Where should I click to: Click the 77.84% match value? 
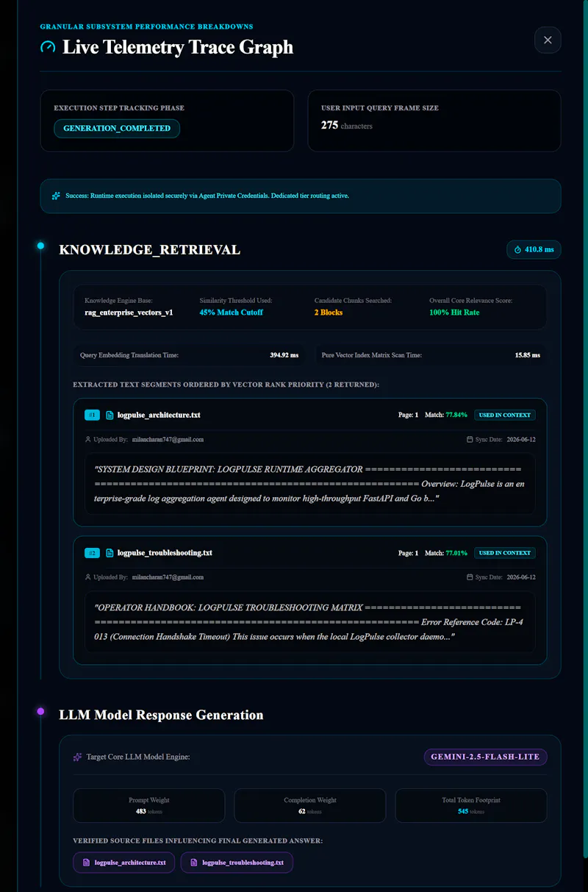tap(456, 415)
